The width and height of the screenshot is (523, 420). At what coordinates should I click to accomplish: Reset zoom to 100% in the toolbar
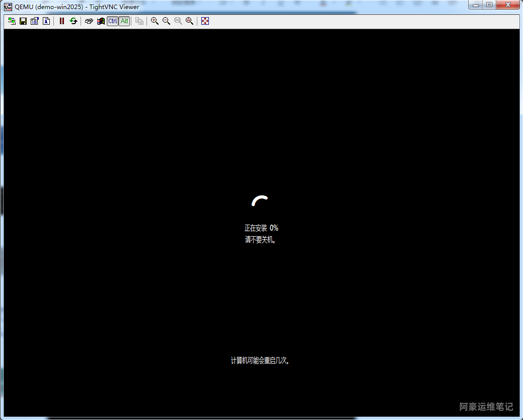(x=178, y=21)
